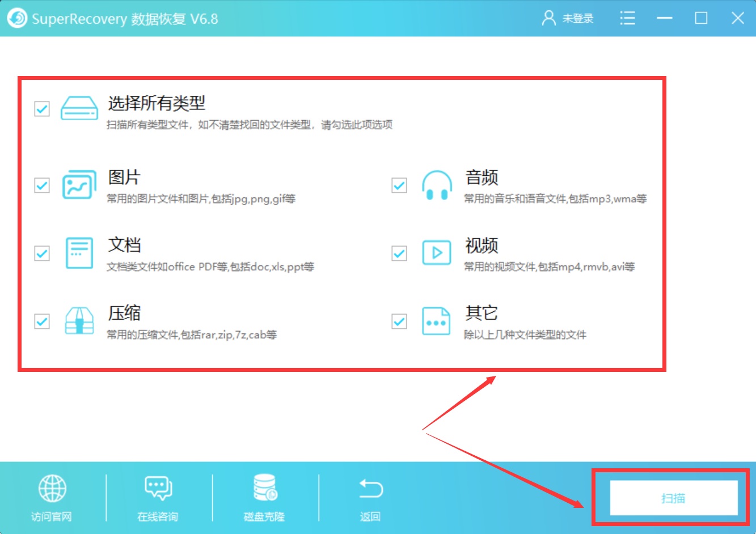The image size is (756, 534).
Task: Click the 图片 picture icon
Action: 79,185
